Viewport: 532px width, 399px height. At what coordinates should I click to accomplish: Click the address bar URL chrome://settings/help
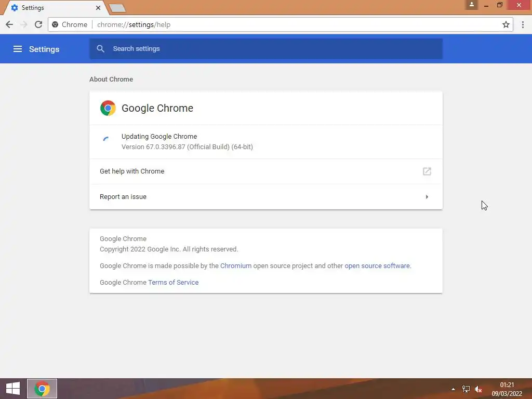tap(134, 24)
